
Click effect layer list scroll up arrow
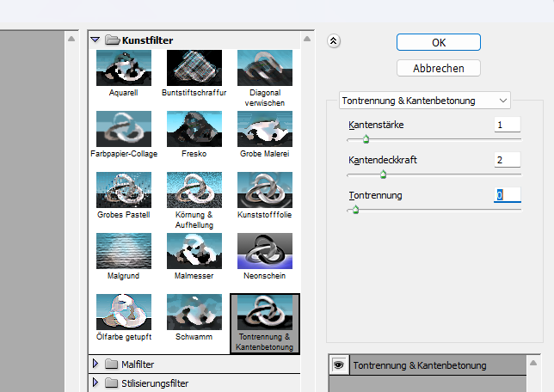[x=533, y=363]
